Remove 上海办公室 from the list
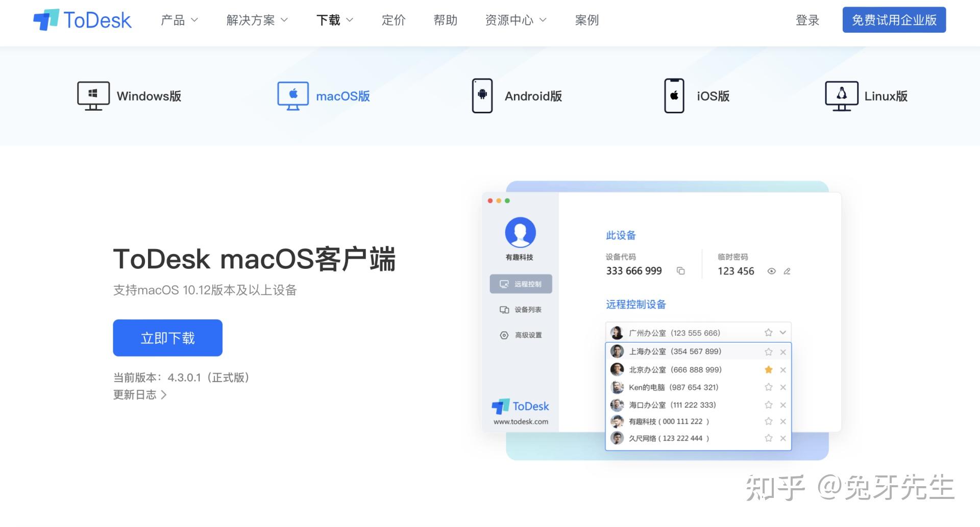 click(783, 352)
